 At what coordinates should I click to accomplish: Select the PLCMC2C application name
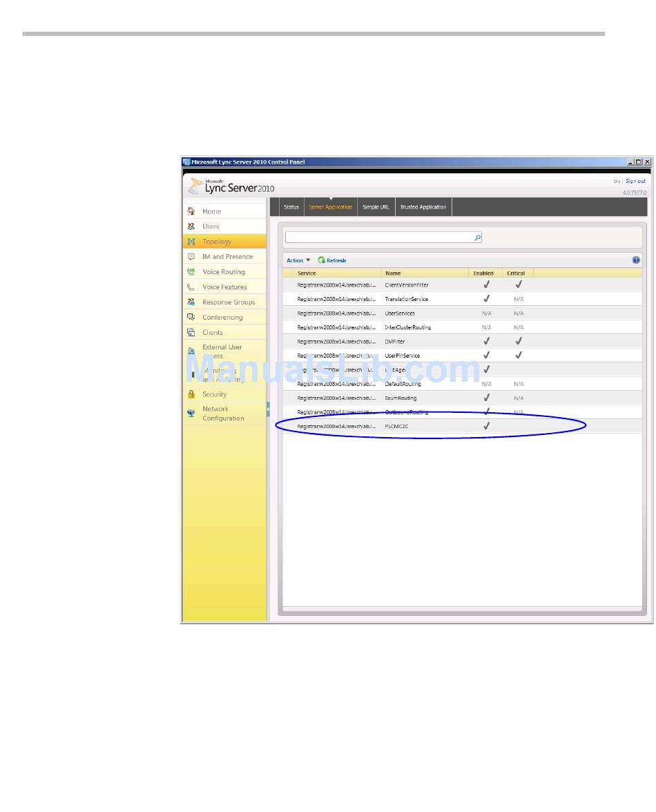396,426
